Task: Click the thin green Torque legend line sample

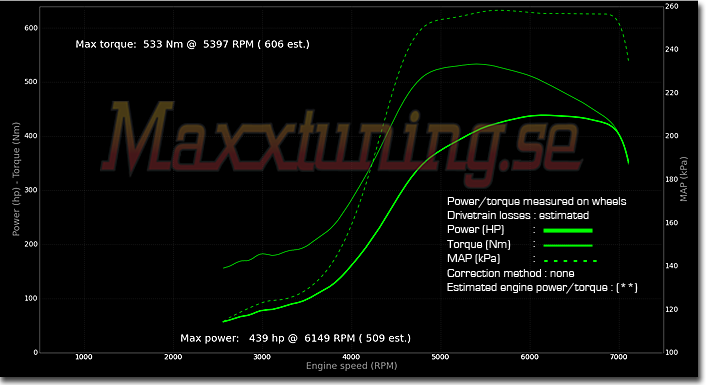Action: (568, 246)
